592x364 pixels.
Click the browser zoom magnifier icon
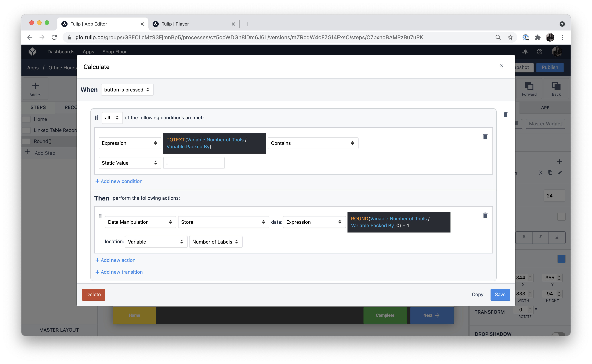[x=498, y=37]
